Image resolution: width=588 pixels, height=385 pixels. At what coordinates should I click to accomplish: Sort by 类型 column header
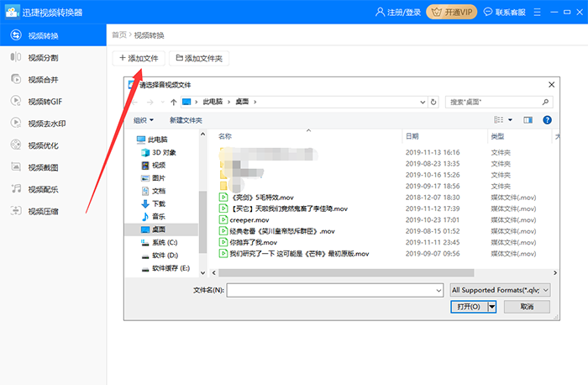(x=497, y=136)
